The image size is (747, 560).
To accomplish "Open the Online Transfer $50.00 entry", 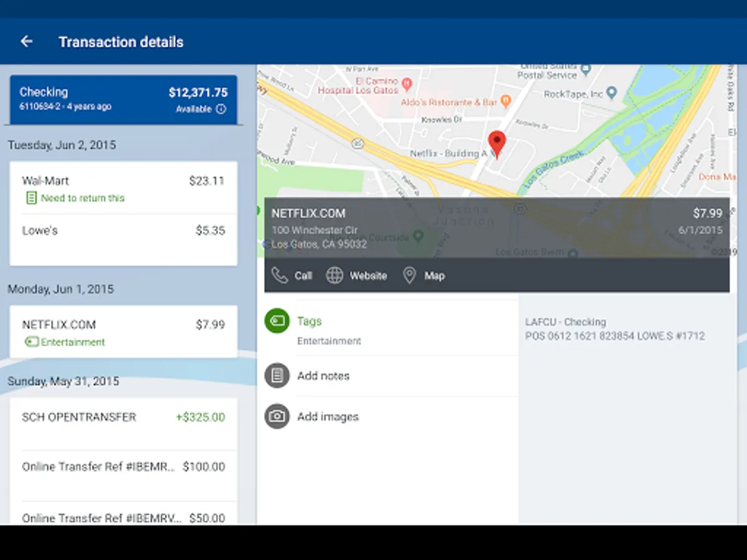I will (x=123, y=513).
